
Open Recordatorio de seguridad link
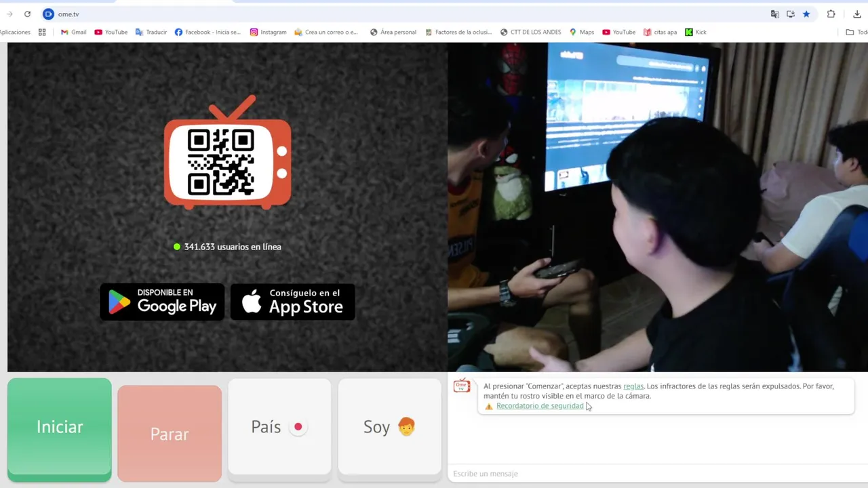coord(540,406)
